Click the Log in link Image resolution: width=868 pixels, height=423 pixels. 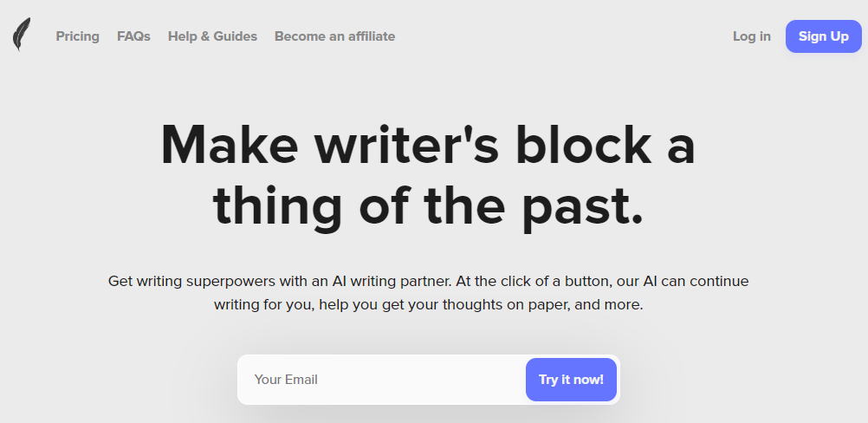pyautogui.click(x=751, y=36)
